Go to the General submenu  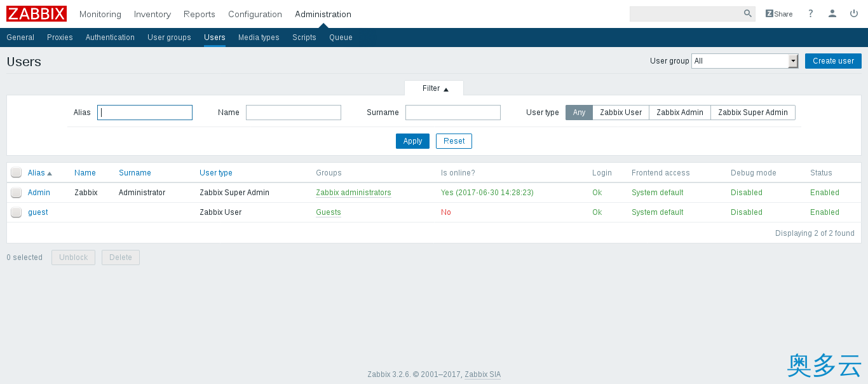(20, 38)
